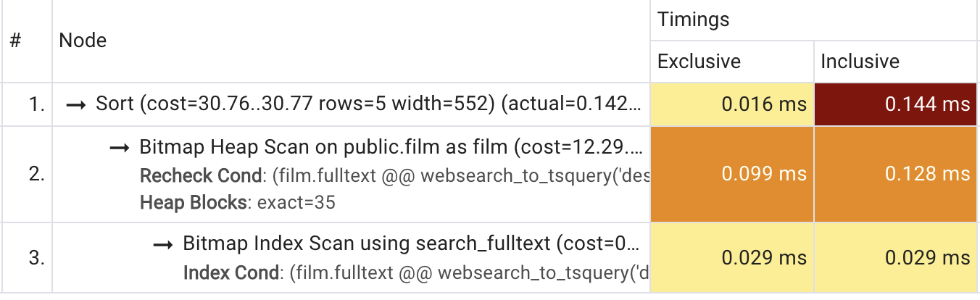Viewport: 980px width, 300px height.
Task: Click the yellow 0.016 ms cell
Action: click(x=732, y=104)
